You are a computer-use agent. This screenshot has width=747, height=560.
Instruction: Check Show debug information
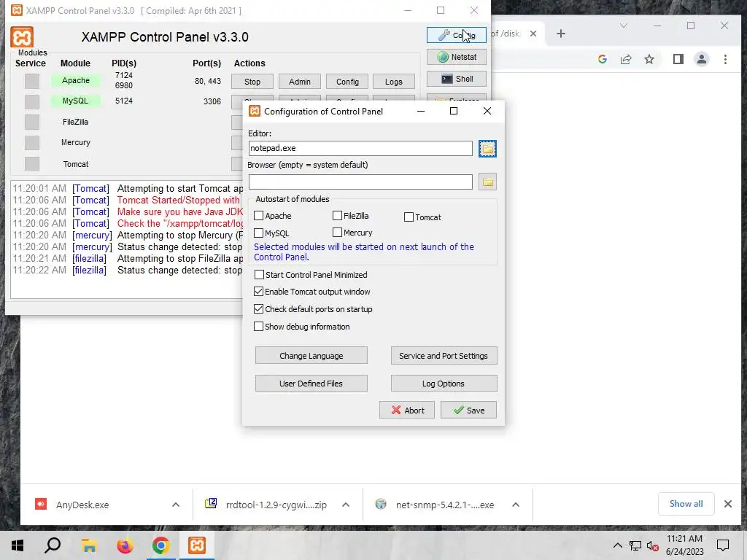(x=259, y=327)
